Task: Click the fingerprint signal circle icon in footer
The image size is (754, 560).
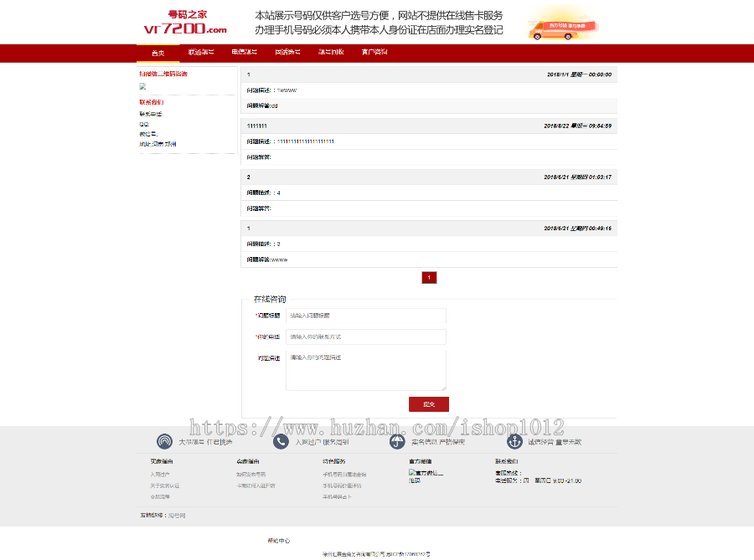Action: [164, 441]
